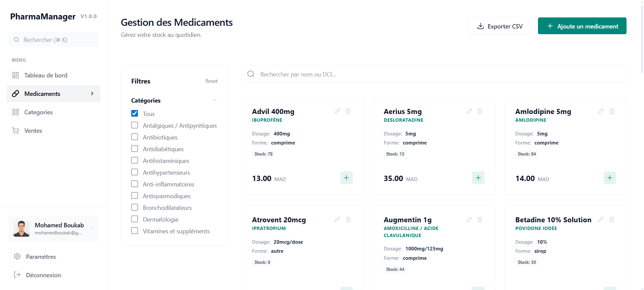Screen dimensions: 644x290
Task: Open Paramètres settings
Action: click(x=53, y=256)
